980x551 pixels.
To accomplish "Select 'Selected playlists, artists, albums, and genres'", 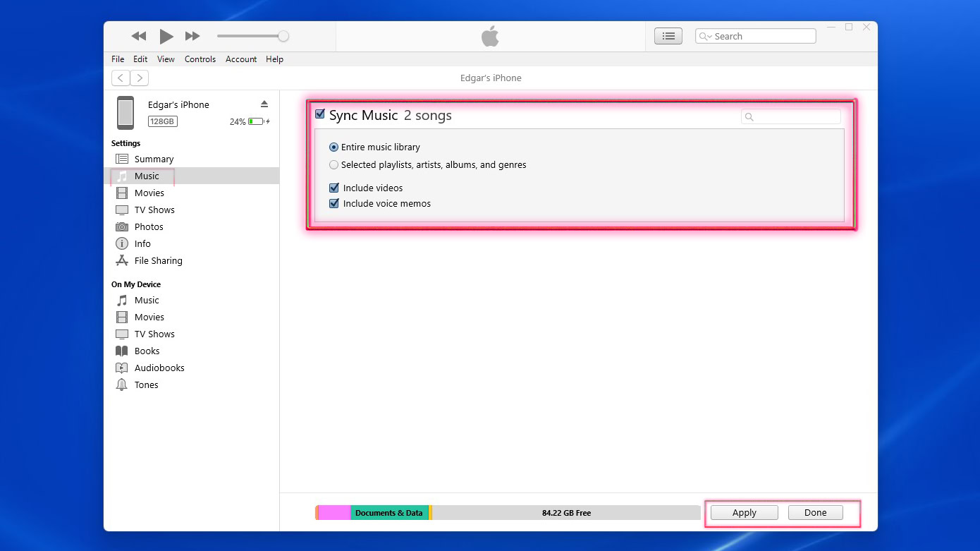I will click(x=334, y=165).
